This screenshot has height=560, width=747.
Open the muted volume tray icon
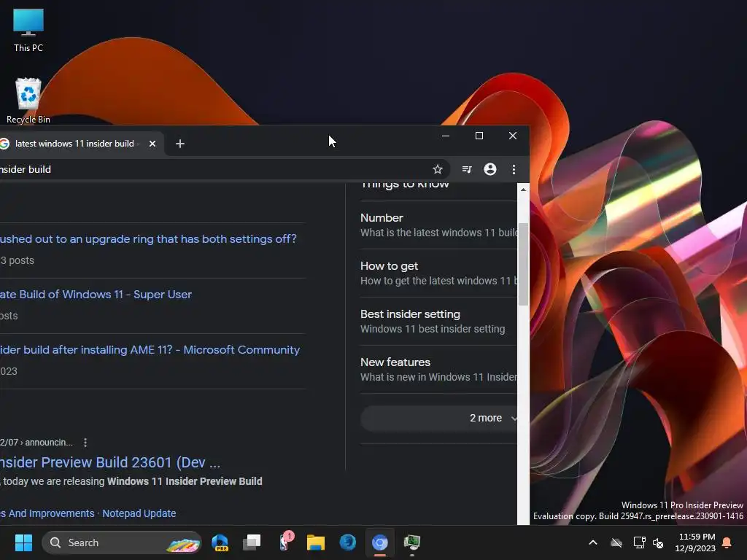[659, 542]
